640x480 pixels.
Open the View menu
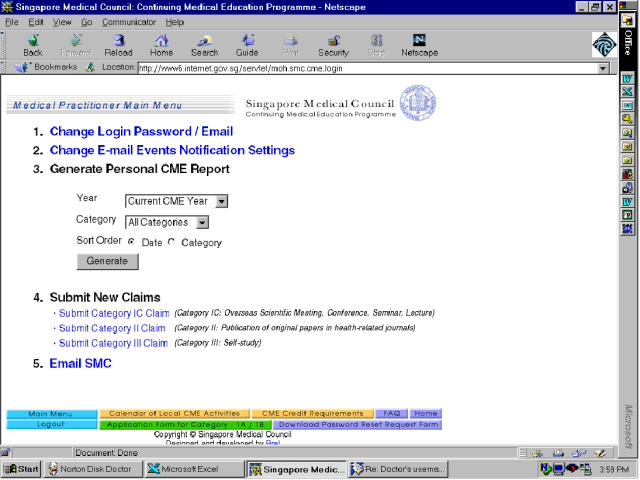(62, 22)
